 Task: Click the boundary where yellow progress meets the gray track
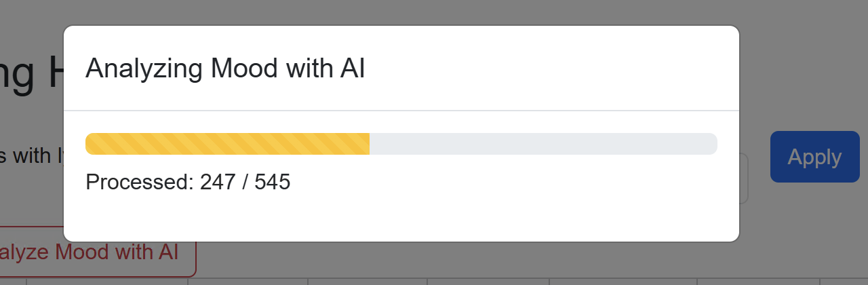point(370,144)
